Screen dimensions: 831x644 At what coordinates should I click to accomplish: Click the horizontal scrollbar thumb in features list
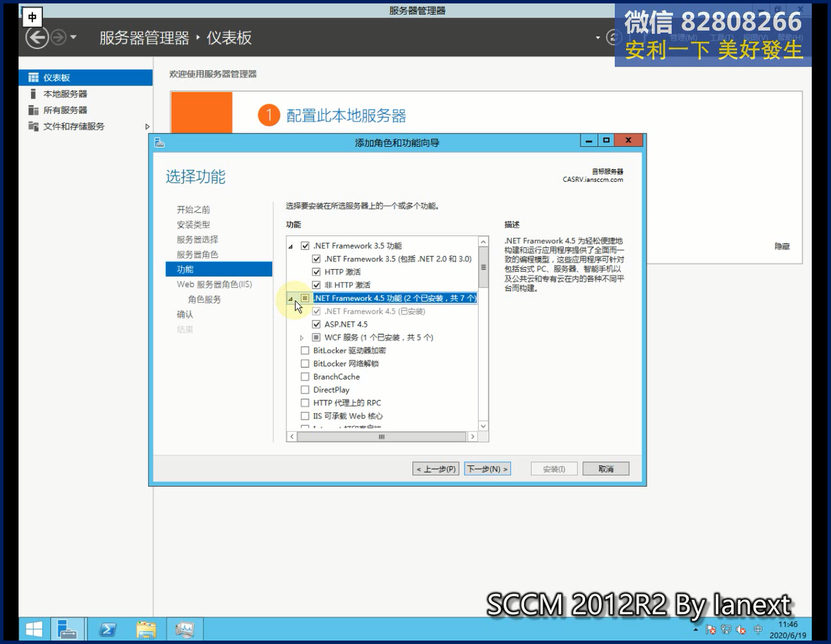click(x=382, y=437)
